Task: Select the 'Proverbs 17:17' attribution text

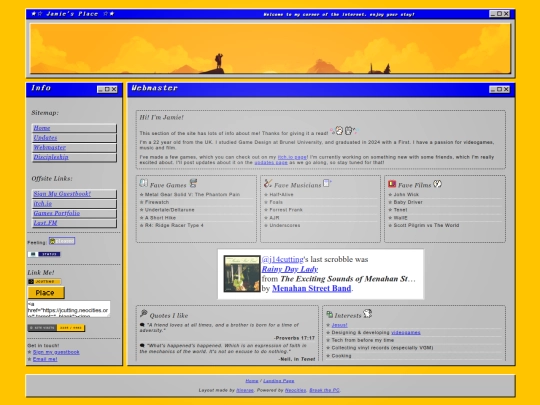Action: click(294, 338)
